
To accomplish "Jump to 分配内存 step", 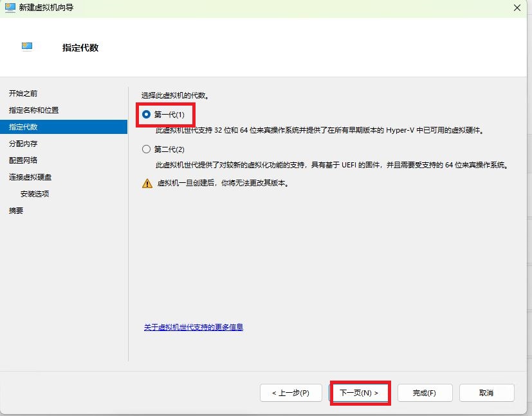I will [23, 144].
